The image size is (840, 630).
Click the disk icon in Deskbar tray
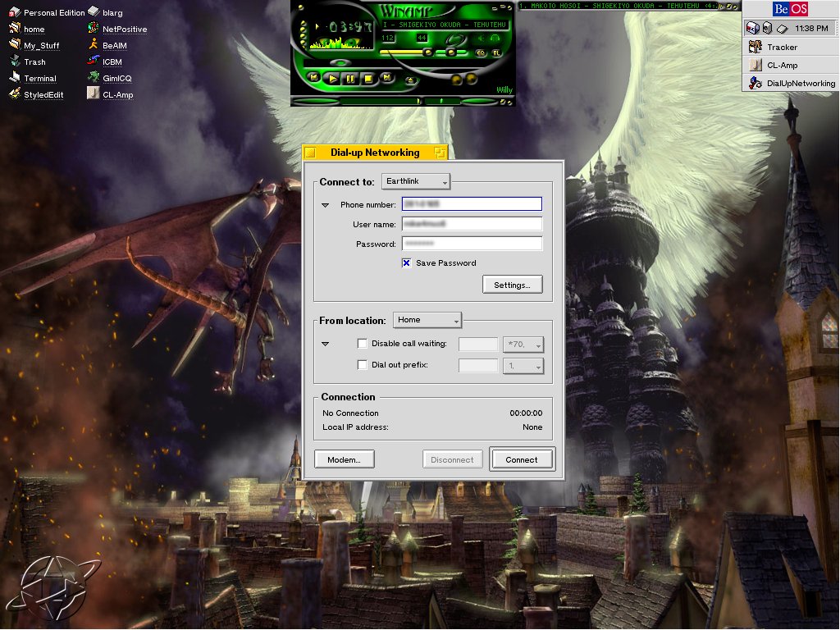[x=782, y=29]
